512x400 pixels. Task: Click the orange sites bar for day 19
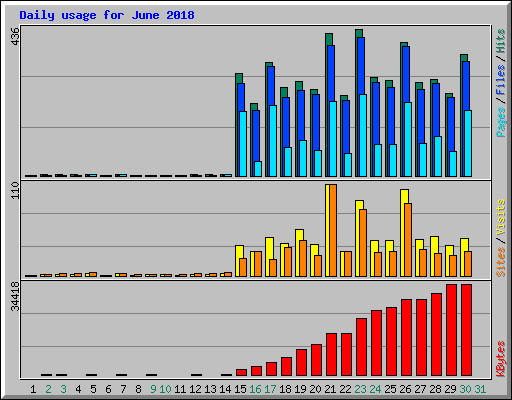(x=303, y=258)
